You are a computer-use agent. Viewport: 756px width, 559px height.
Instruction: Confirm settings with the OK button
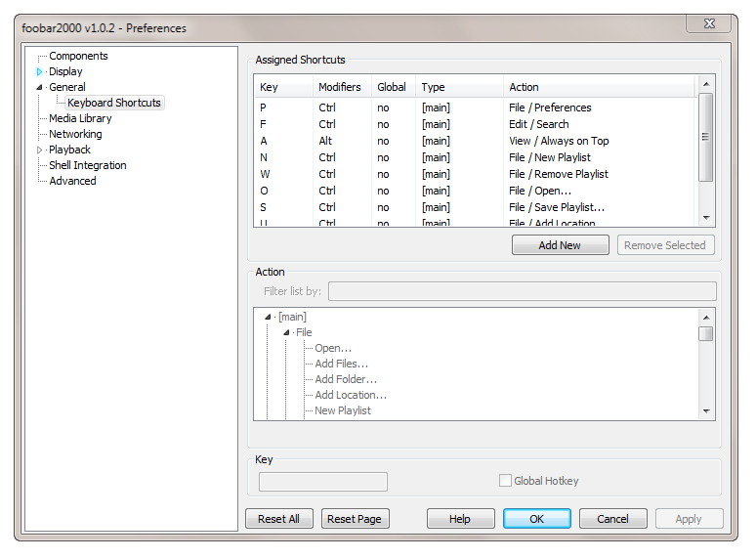pos(536,519)
